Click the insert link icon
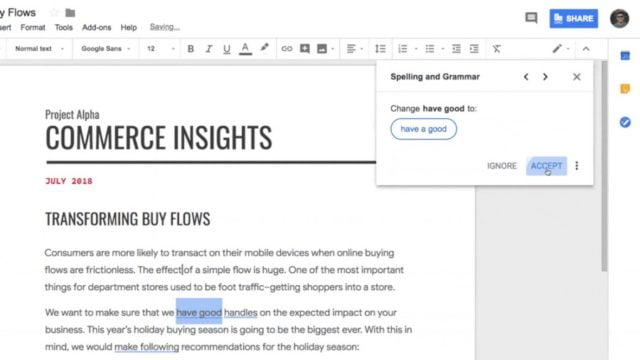The height and width of the screenshot is (360, 640). tap(287, 49)
